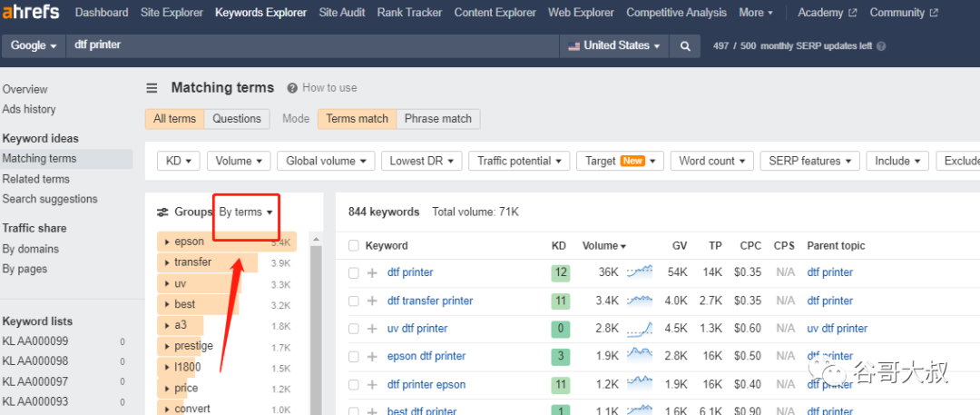This screenshot has width=980, height=415.
Task: Click plus icon next to dtf printer epson
Action: point(373,384)
